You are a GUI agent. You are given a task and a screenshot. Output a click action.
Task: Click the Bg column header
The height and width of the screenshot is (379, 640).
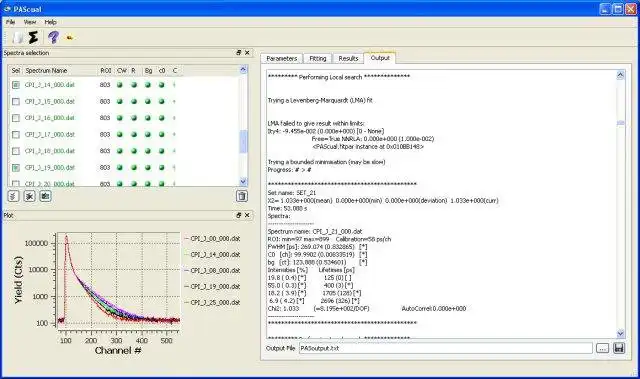[149, 71]
